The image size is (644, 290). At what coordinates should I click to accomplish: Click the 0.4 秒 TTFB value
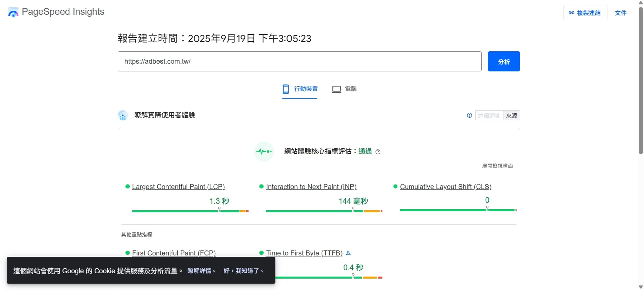(353, 268)
